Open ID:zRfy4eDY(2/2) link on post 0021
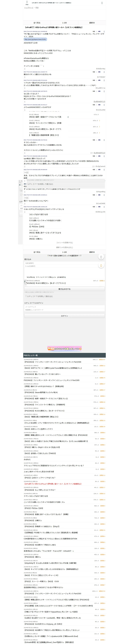The width and height of the screenshot is (129, 644). pos(99,153)
